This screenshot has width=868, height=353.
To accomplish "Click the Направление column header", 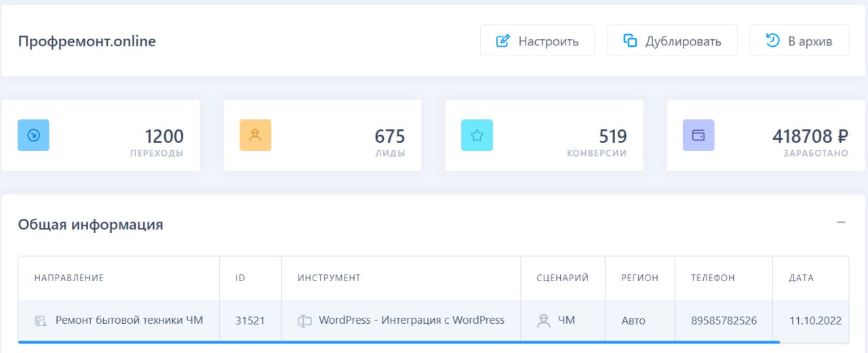I will (69, 278).
